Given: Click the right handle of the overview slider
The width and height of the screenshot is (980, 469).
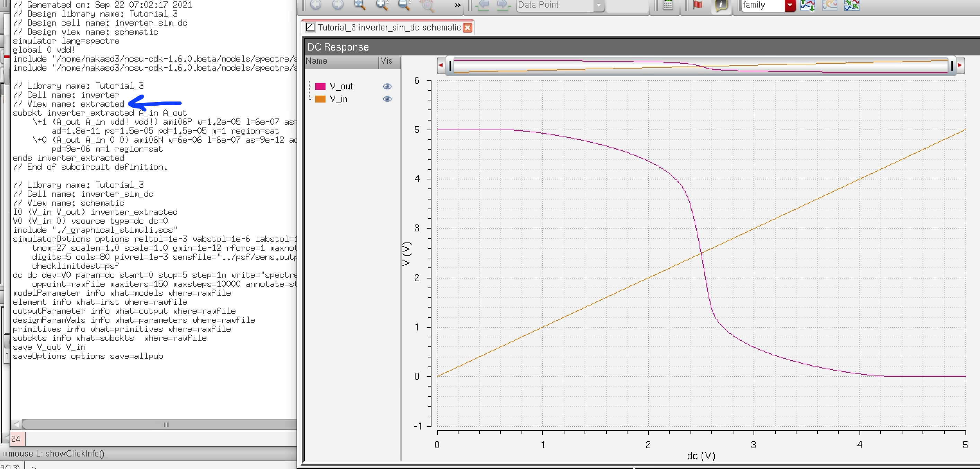Looking at the screenshot, I should pyautogui.click(x=952, y=66).
